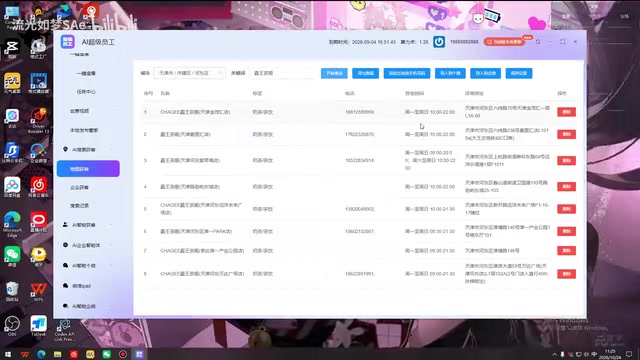Click the 名称 column header

[x=165, y=93]
